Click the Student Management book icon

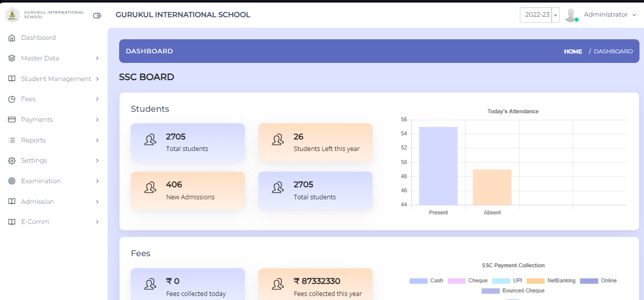tap(12, 79)
